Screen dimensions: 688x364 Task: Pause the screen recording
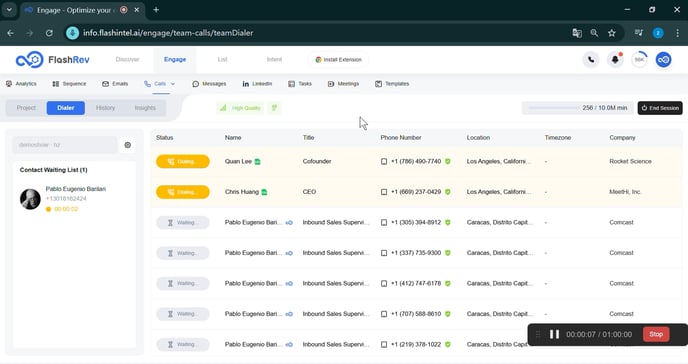tap(554, 334)
